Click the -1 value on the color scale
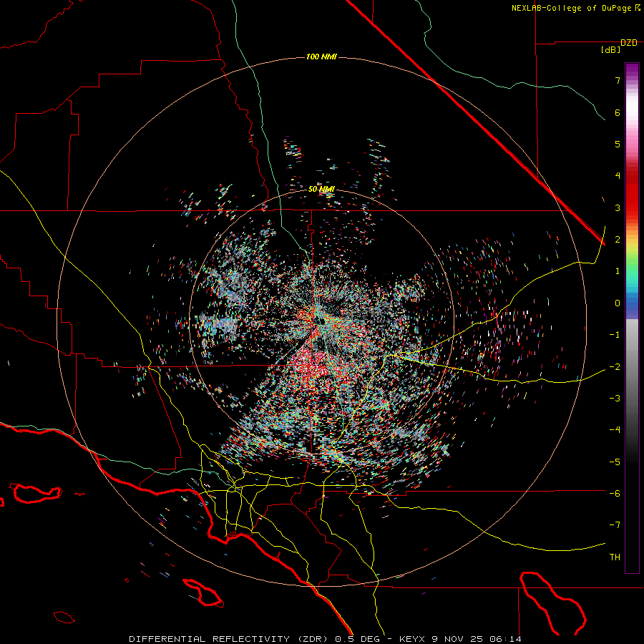The image size is (644, 644). pos(615,335)
